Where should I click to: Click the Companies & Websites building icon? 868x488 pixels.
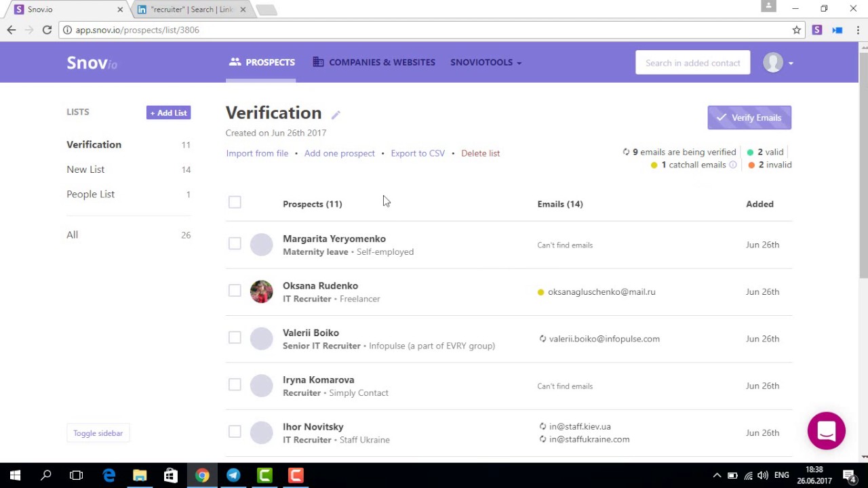(x=318, y=62)
